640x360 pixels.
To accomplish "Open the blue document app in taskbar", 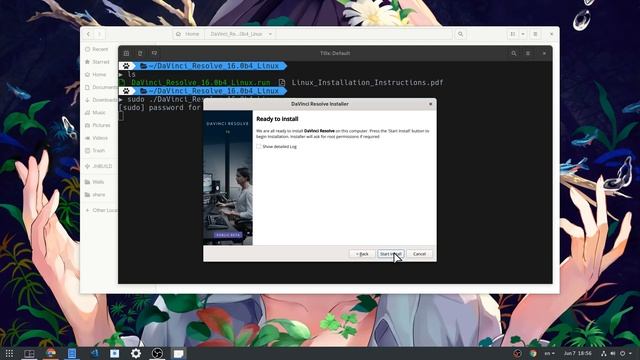I will (x=72, y=353).
